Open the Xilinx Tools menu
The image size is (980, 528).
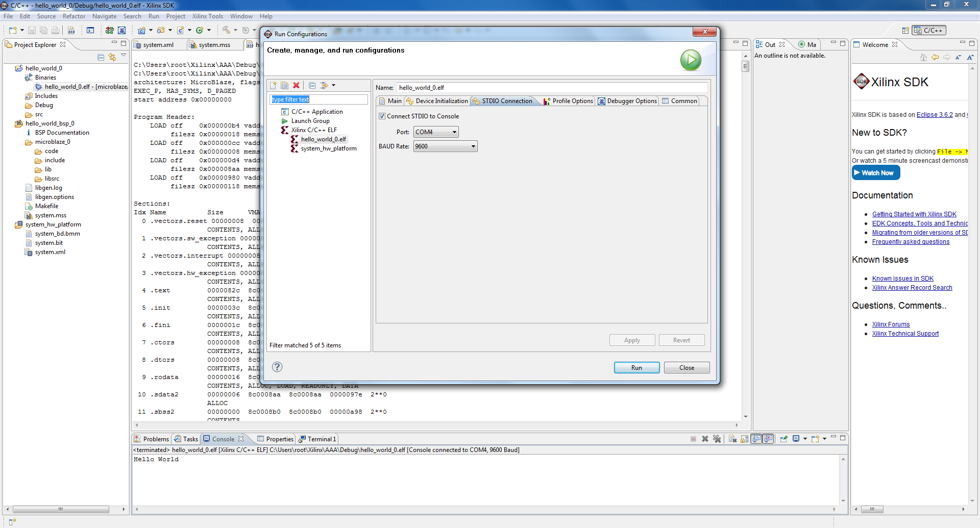(207, 16)
